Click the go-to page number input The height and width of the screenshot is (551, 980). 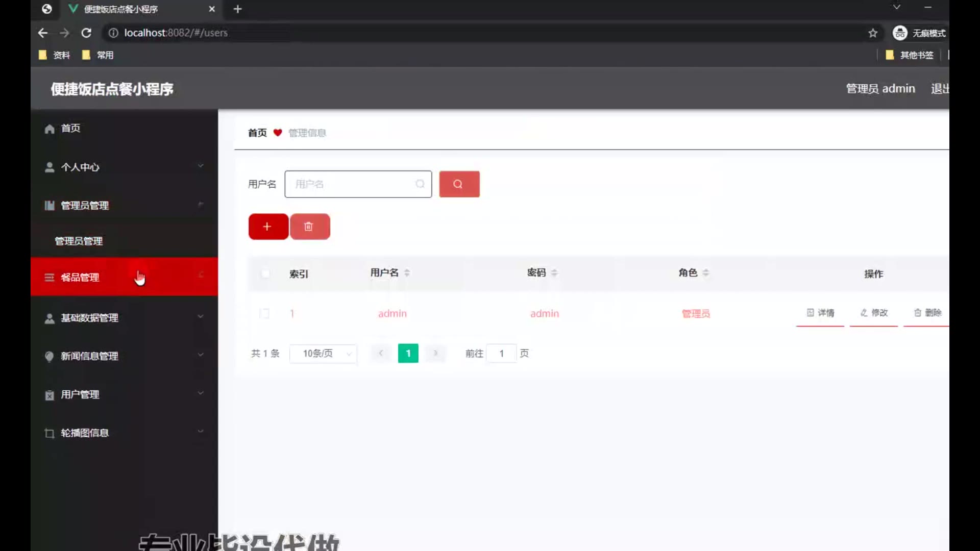(501, 353)
